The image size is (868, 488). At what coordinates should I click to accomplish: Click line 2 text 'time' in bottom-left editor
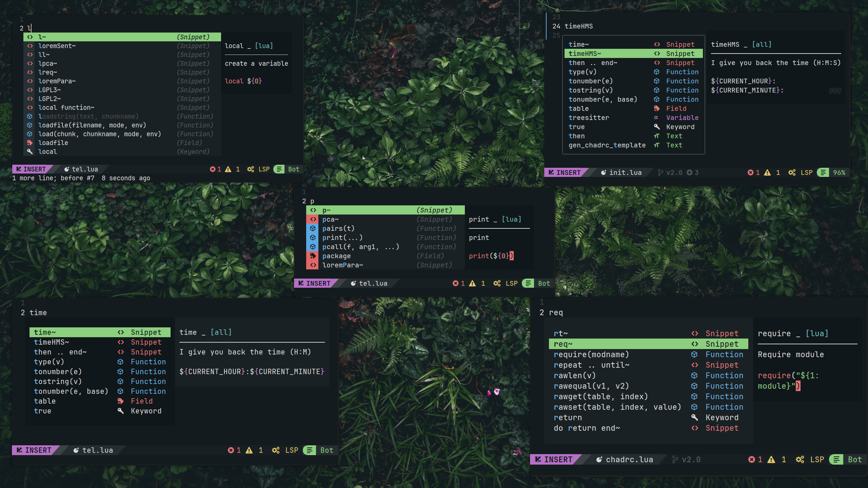[x=38, y=313]
